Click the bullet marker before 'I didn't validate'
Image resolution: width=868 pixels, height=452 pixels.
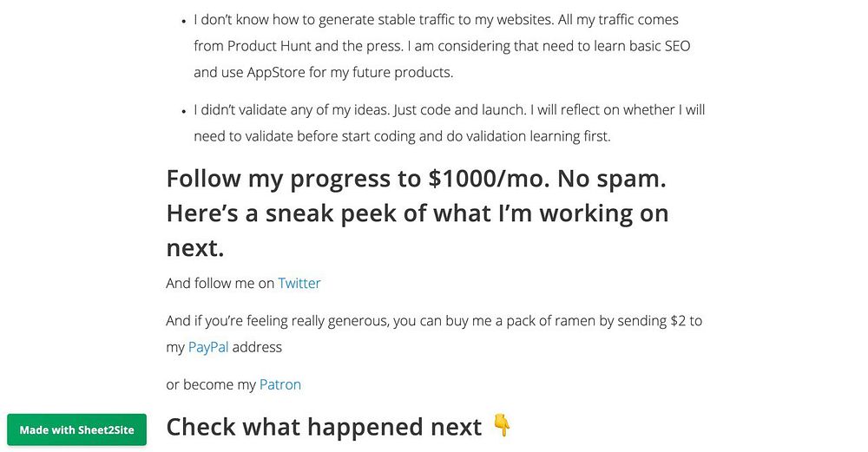tap(184, 112)
